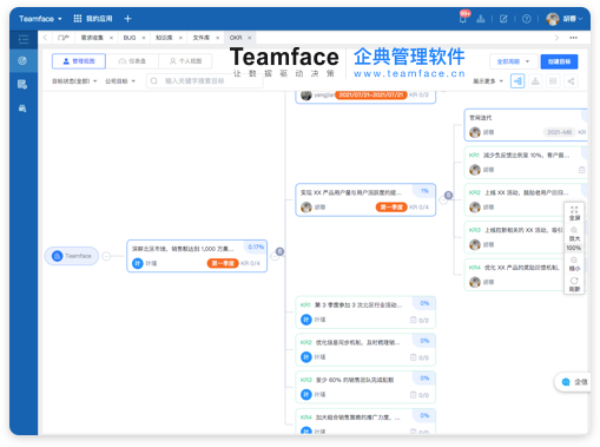Switch to the 知识库 tab
Screen dimensions: 600x447
coord(164,38)
